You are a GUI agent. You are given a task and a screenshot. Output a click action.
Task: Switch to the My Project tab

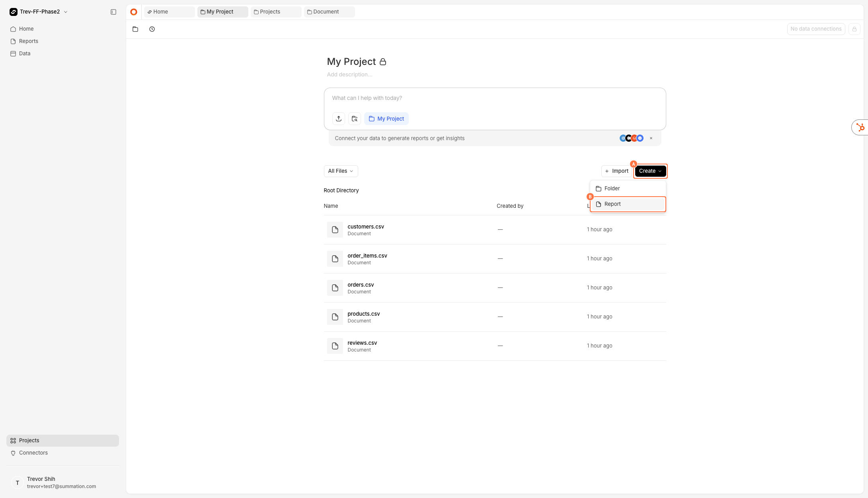coord(223,12)
